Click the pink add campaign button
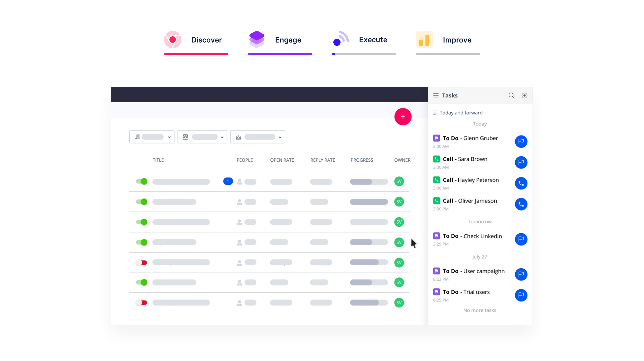644x361 pixels. click(403, 117)
